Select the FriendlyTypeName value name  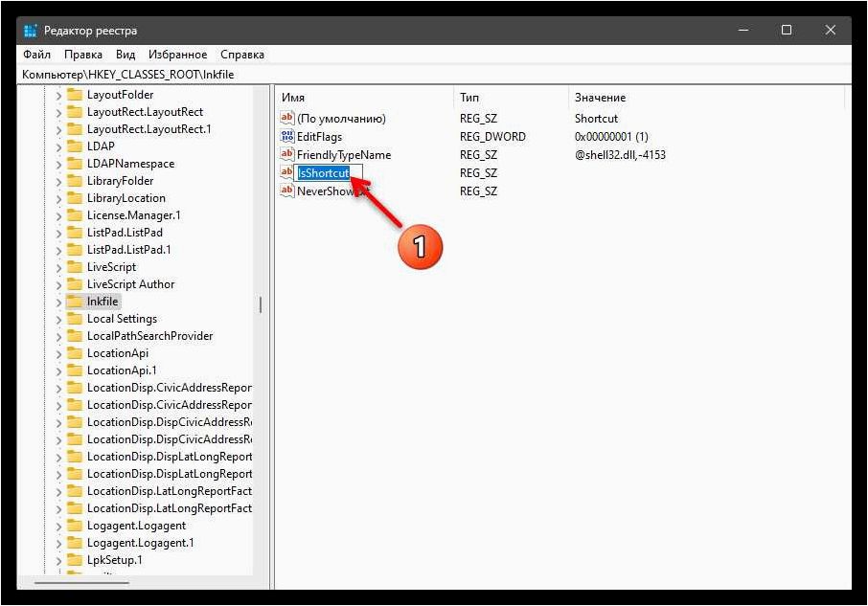[x=344, y=155]
